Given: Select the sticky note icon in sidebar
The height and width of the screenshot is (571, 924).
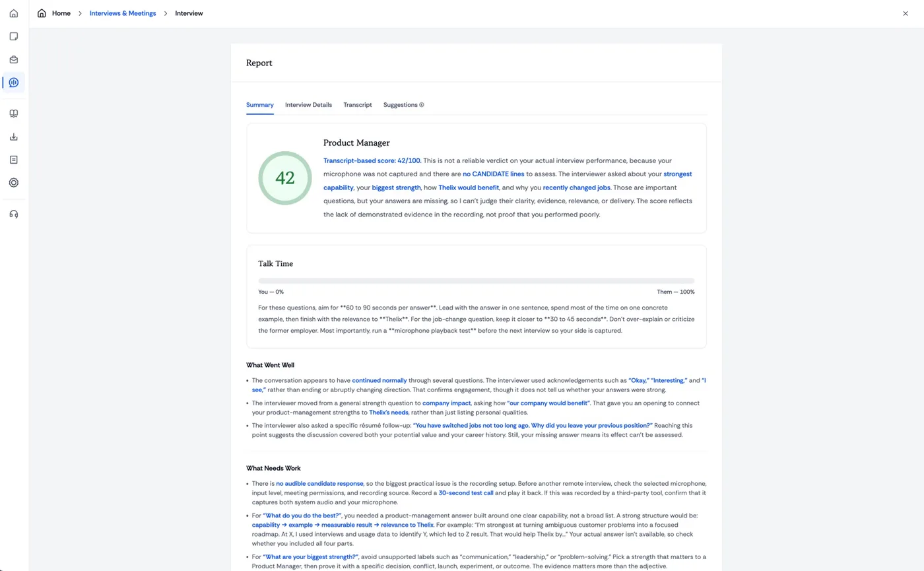Looking at the screenshot, I should [x=14, y=36].
